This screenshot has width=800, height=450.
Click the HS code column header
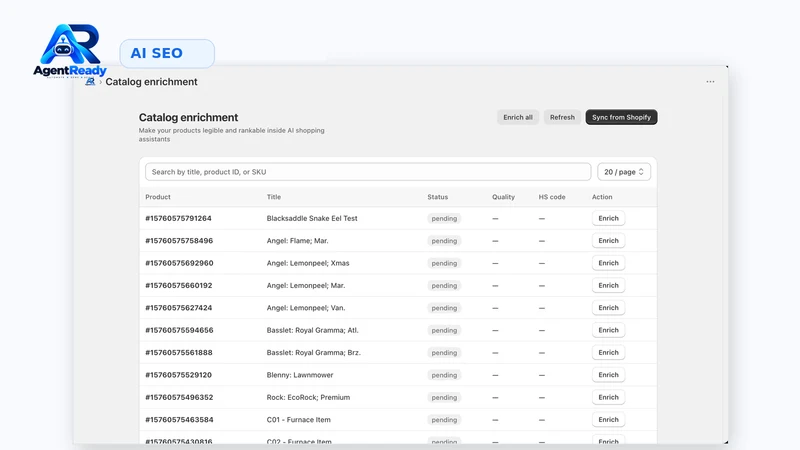[552, 197]
